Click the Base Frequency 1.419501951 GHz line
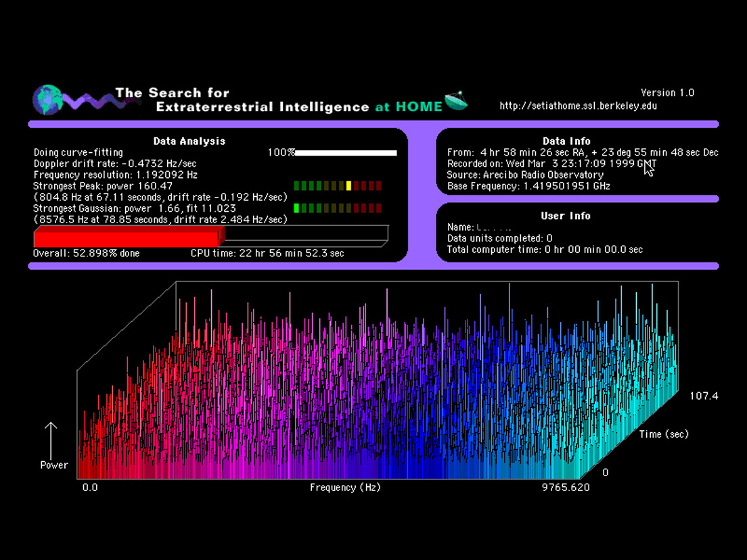Image resolution: width=747 pixels, height=560 pixels. coord(528,185)
